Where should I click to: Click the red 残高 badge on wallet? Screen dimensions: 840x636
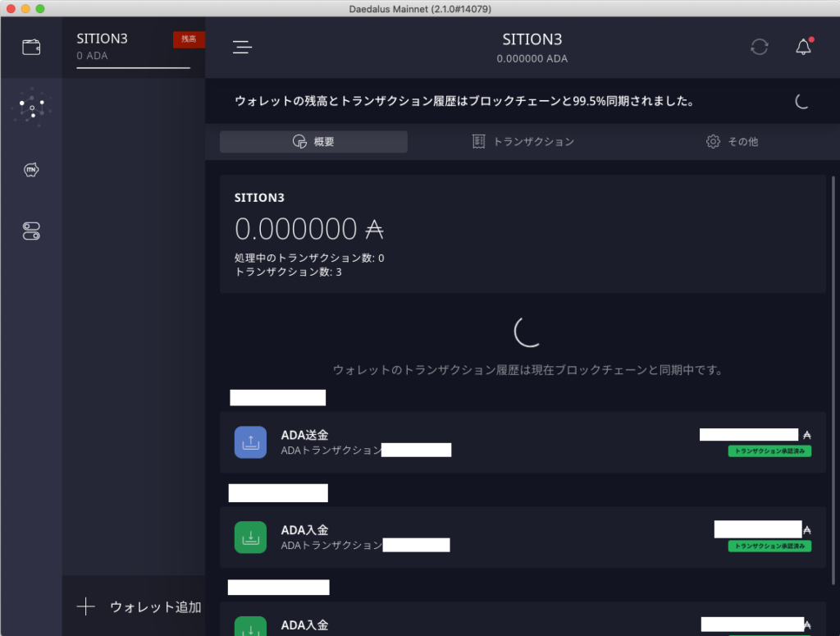[x=189, y=39]
